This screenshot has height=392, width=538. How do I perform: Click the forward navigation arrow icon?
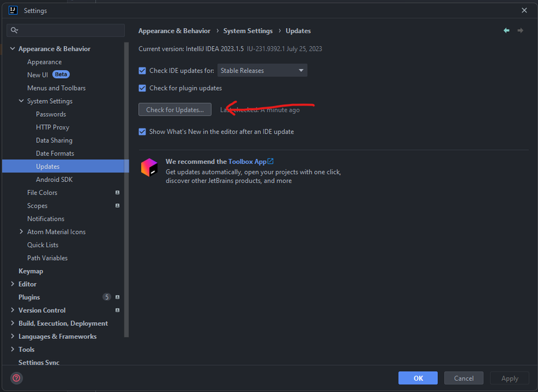pyautogui.click(x=520, y=31)
